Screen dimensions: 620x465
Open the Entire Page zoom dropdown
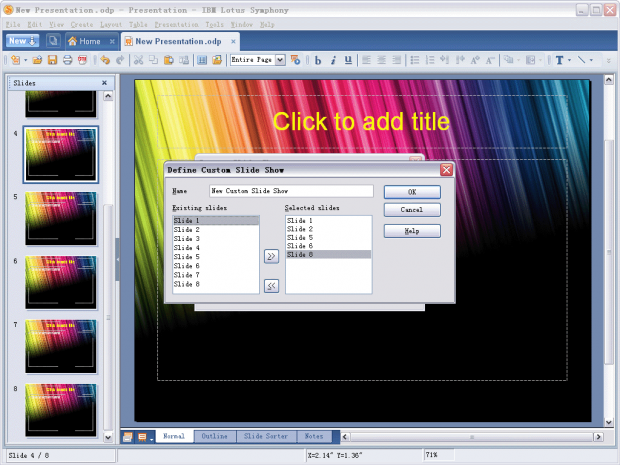280,60
